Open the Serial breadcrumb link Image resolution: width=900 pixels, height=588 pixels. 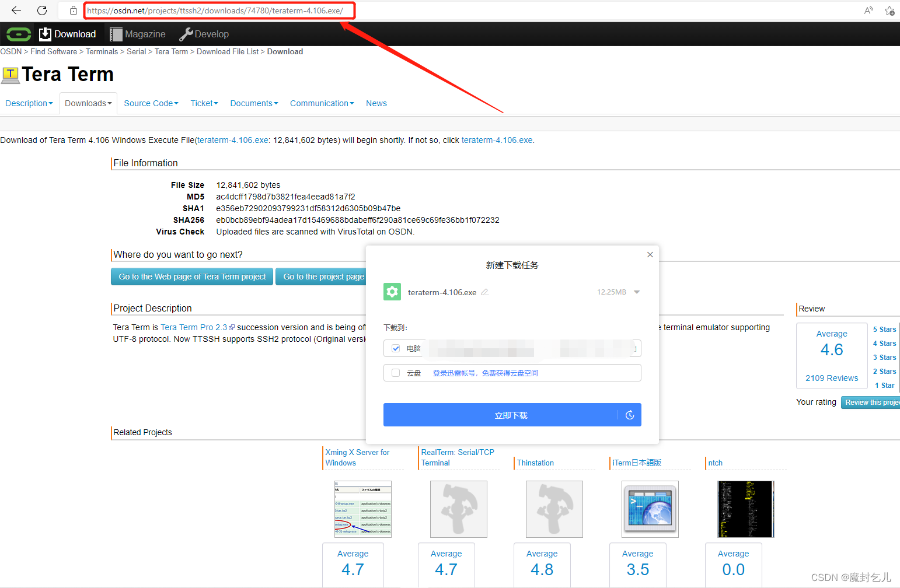(x=137, y=51)
